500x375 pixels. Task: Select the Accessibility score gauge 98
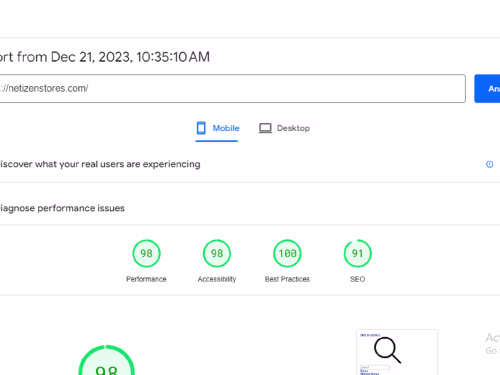217,253
